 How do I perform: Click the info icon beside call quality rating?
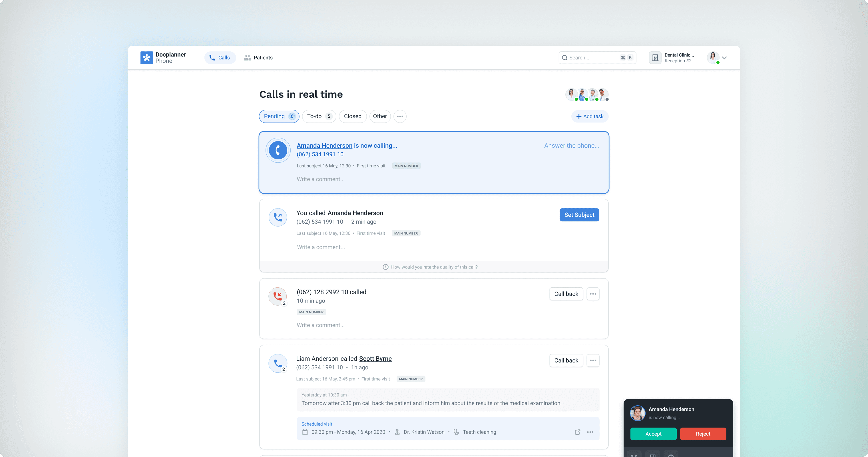(385, 267)
